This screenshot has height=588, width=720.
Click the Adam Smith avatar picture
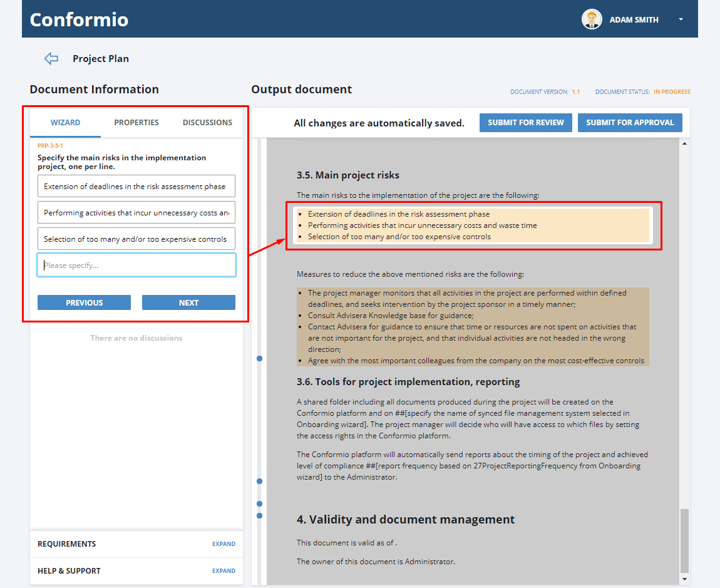coord(592,19)
